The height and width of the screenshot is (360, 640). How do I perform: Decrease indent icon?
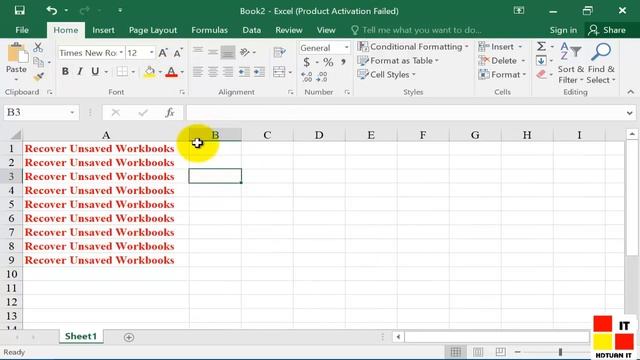[x=244, y=72]
